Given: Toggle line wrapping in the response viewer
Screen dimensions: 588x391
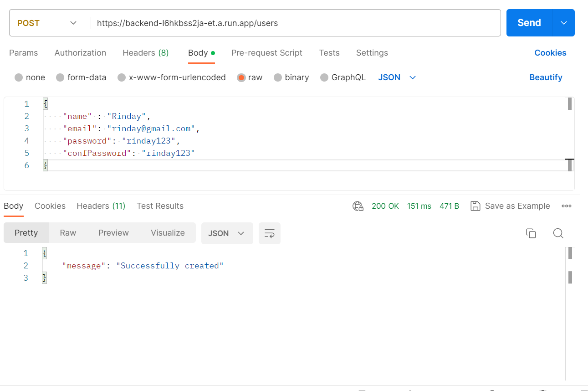Looking at the screenshot, I should 269,233.
